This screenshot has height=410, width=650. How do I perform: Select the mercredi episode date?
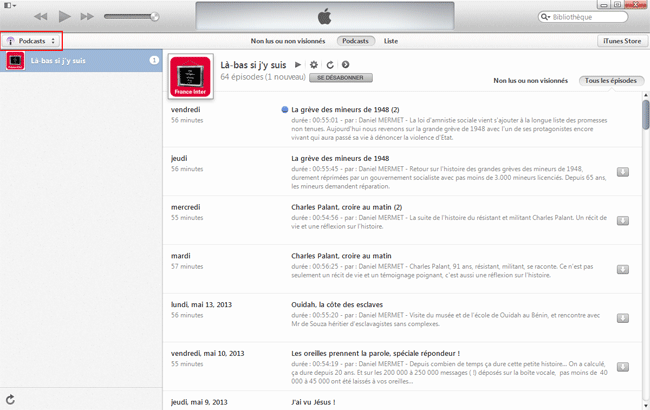click(185, 207)
